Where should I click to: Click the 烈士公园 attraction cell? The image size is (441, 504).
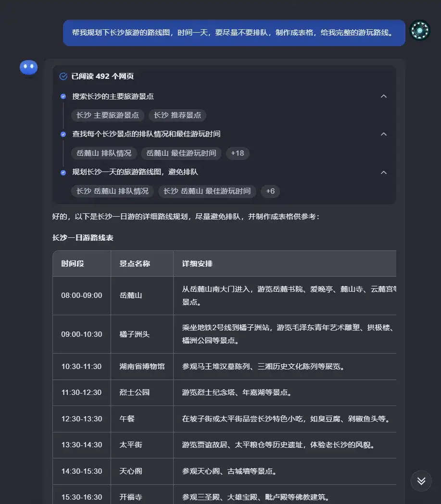click(142, 393)
